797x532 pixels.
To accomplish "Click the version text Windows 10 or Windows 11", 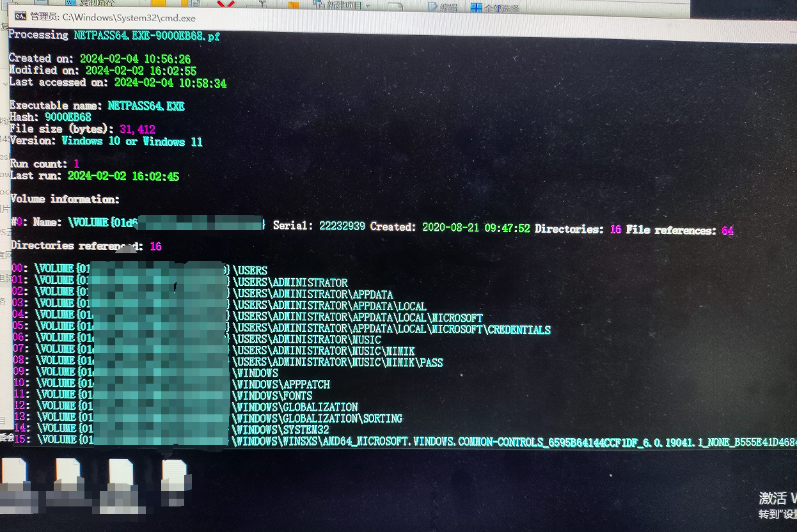I will coord(132,141).
